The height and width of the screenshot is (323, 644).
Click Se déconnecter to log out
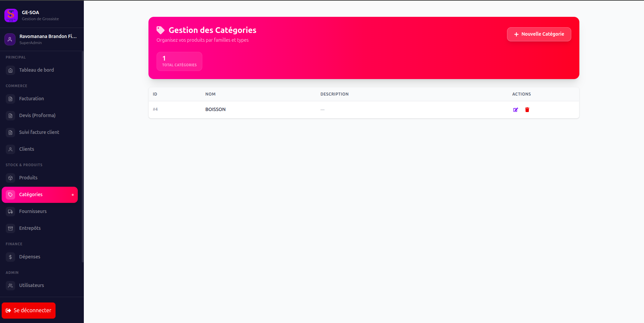pyautogui.click(x=29, y=311)
